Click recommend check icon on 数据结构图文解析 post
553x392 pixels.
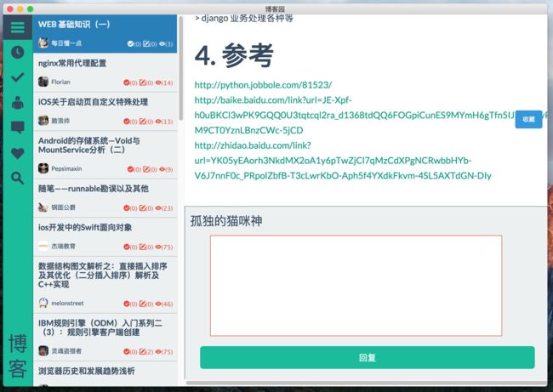(x=126, y=304)
